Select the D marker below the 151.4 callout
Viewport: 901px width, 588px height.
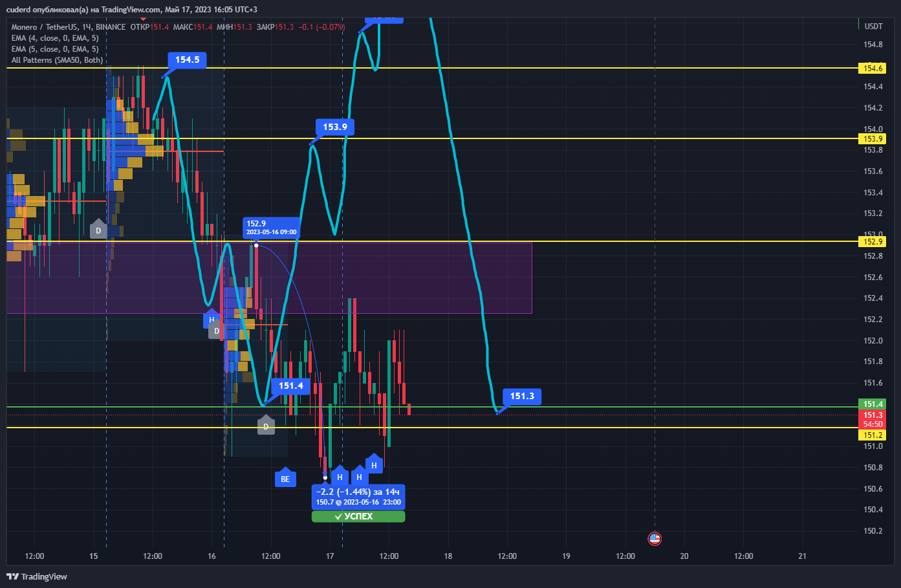pos(266,425)
